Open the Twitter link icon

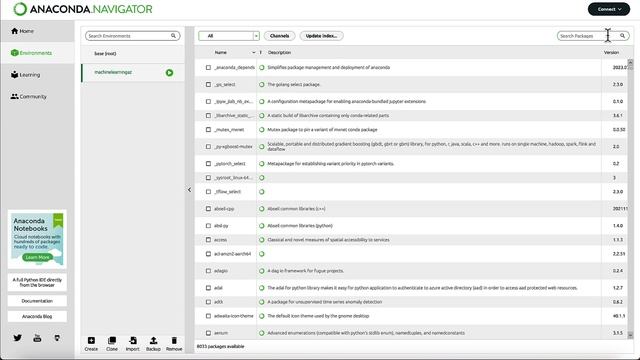pos(18,338)
